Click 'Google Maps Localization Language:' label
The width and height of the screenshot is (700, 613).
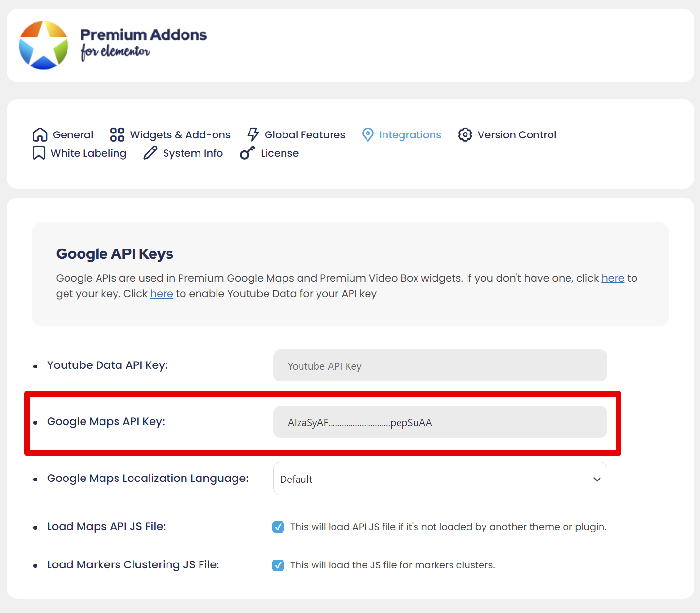tap(148, 478)
